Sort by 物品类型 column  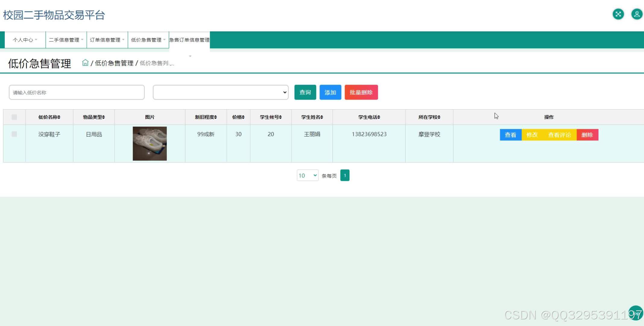tap(94, 117)
